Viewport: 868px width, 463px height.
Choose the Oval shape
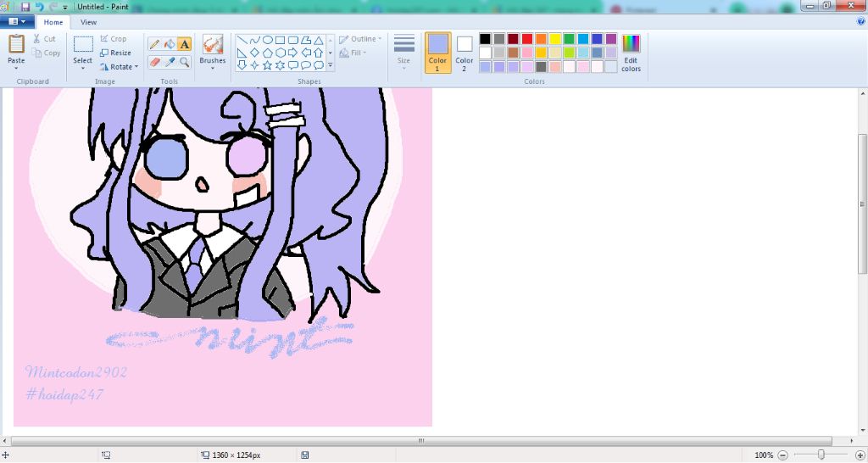pyautogui.click(x=267, y=40)
